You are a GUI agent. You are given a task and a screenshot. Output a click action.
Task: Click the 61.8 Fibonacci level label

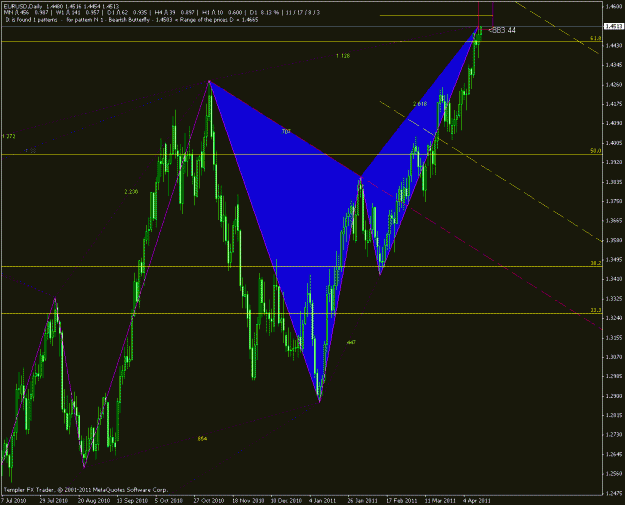tap(596, 38)
